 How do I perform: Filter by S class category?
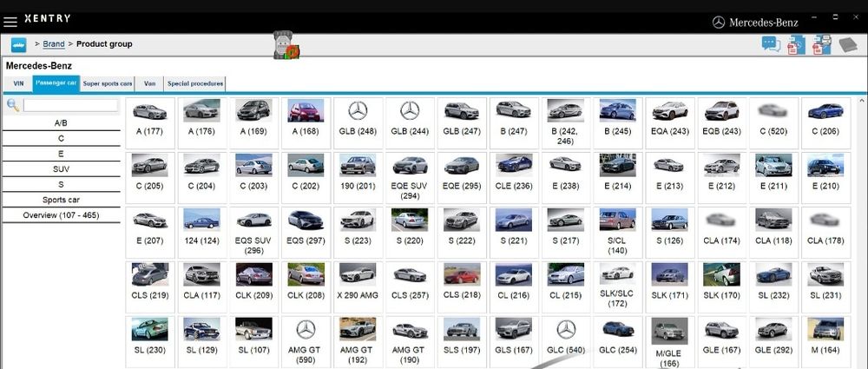click(61, 184)
